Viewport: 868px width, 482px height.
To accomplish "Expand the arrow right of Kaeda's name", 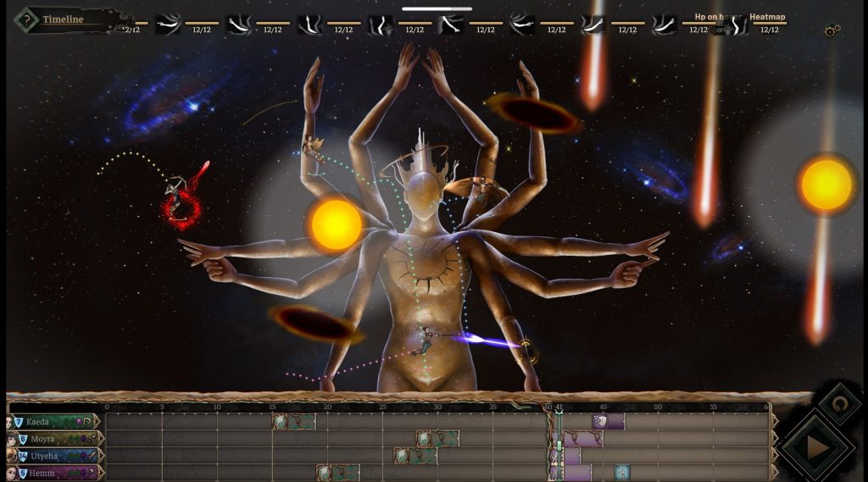I will tap(97, 422).
